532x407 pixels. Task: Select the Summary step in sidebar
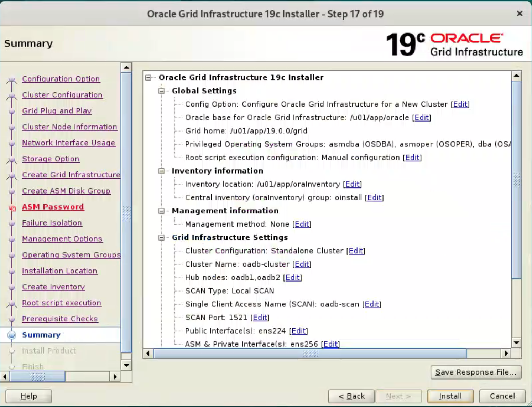coord(41,335)
